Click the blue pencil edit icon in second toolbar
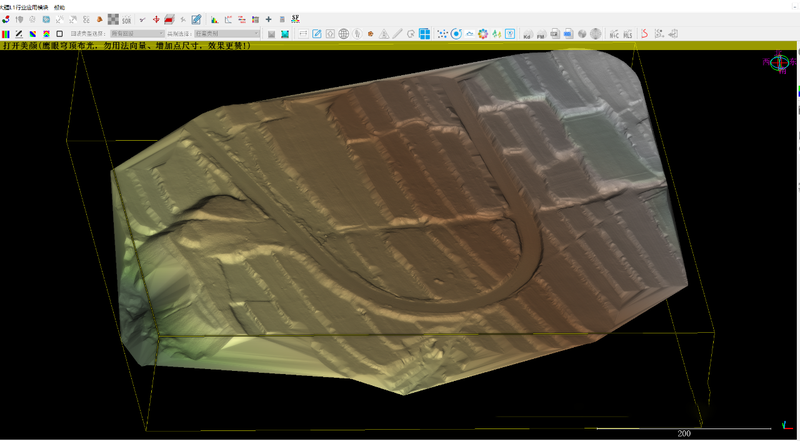This screenshot has width=800, height=441. 317,34
